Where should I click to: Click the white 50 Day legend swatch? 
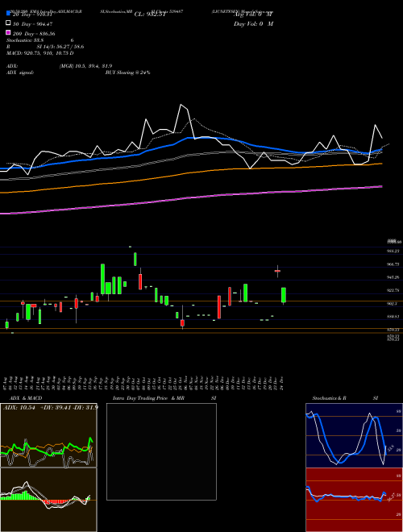(x=8, y=23)
